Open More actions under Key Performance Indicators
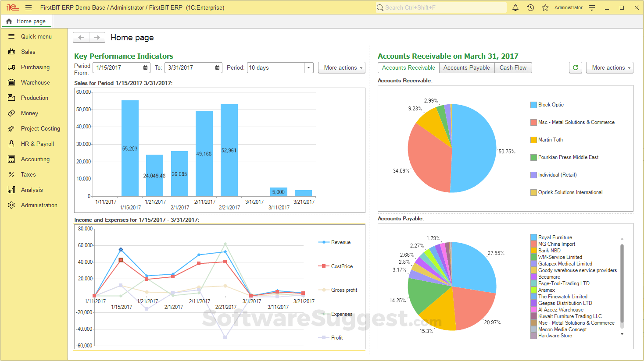This screenshot has height=361, width=644. pos(342,67)
